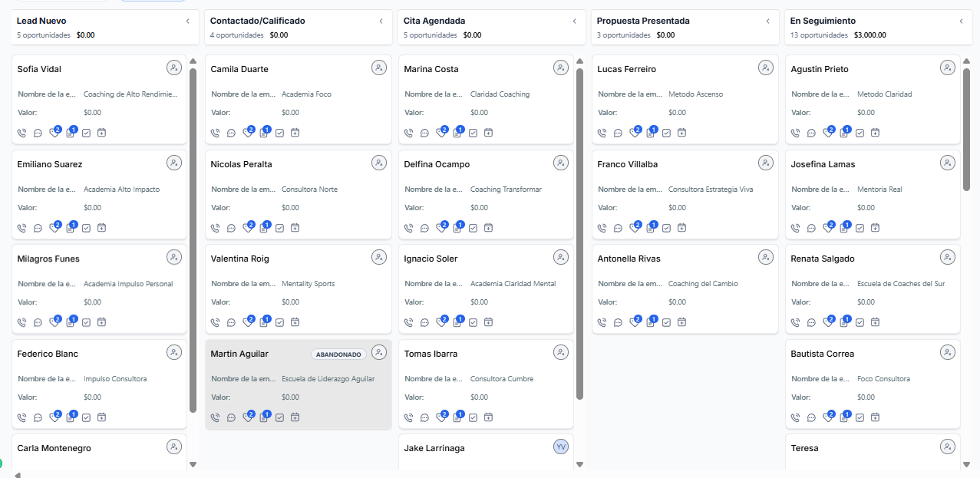This screenshot has width=980, height=478.
Task: Call Sofia Vidal using the phone icon
Action: (x=21, y=133)
